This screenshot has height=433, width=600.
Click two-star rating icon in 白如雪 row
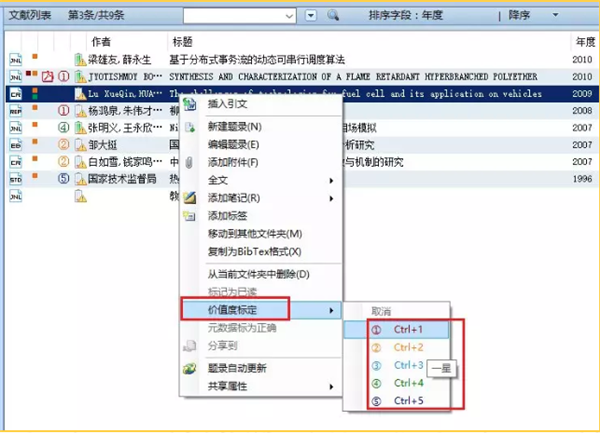(x=64, y=161)
